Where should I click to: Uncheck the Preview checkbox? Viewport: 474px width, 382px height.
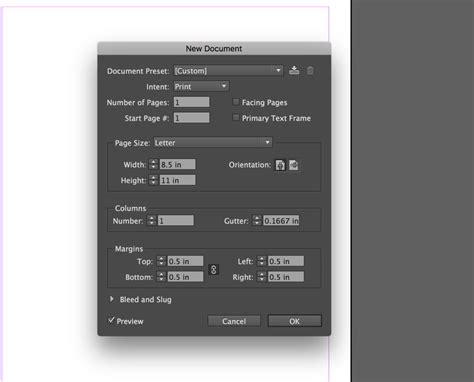(111, 320)
